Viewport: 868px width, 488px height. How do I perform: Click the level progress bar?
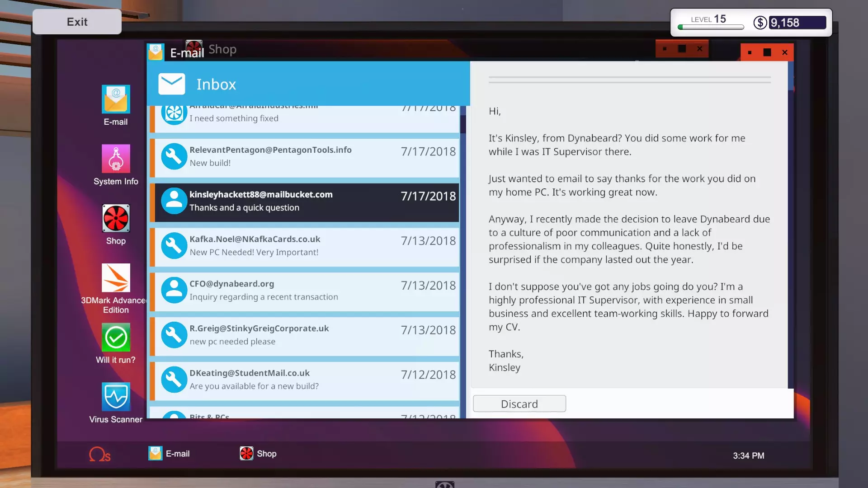[x=711, y=28]
